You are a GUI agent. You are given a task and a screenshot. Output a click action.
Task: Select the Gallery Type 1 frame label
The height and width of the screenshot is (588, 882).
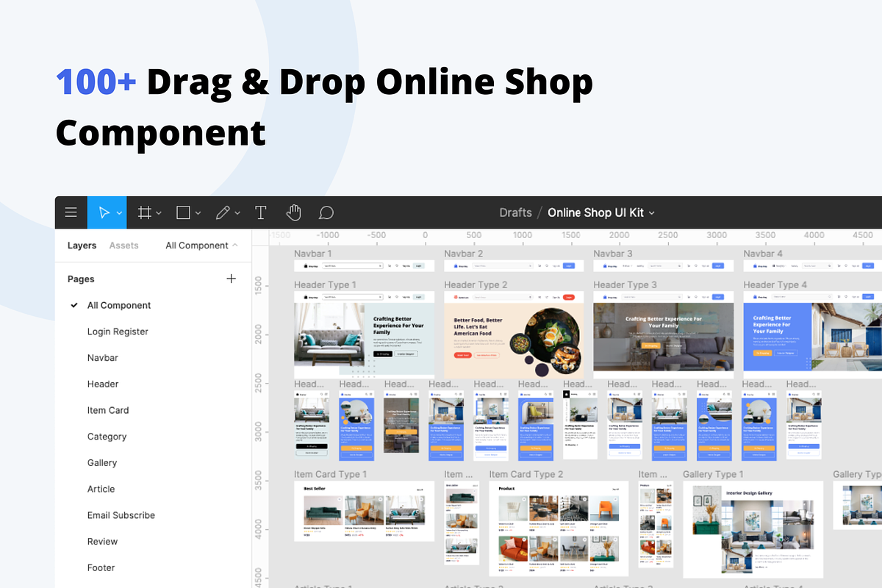point(714,474)
